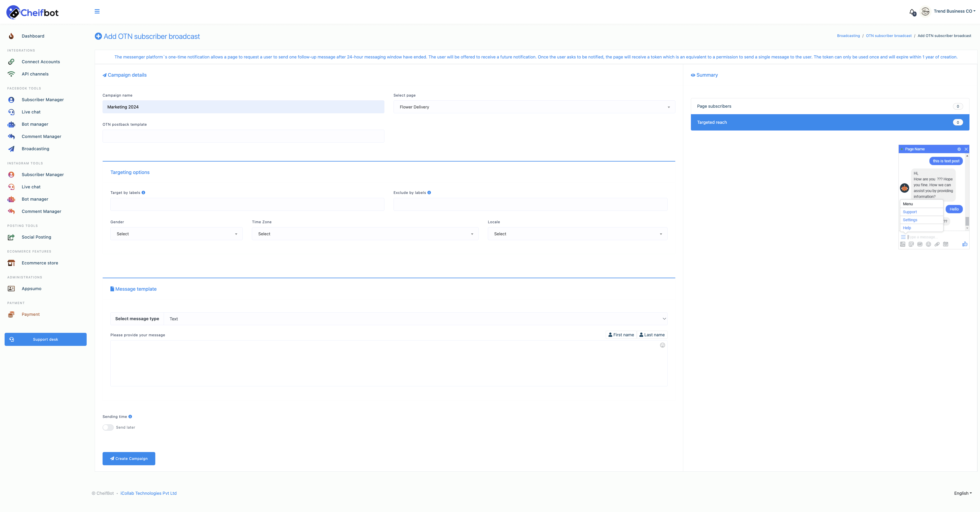
Task: Follow the Broadcasting breadcrumb link
Action: tap(848, 36)
